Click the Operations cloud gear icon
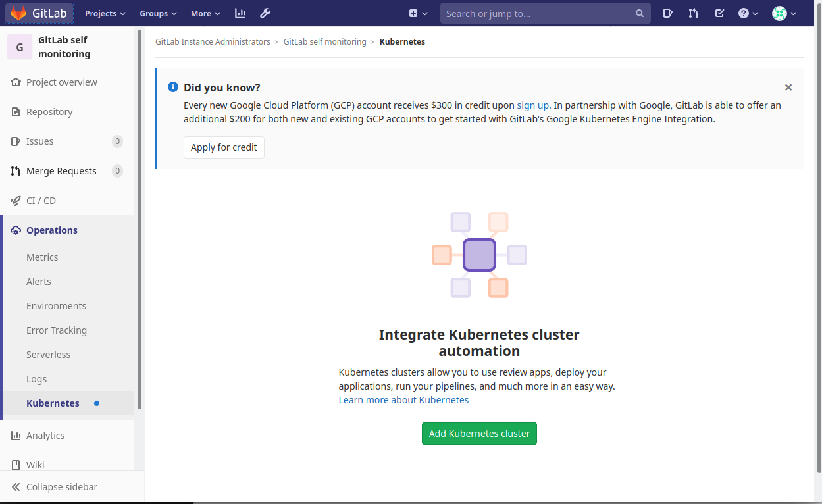822x504 pixels. pos(16,230)
